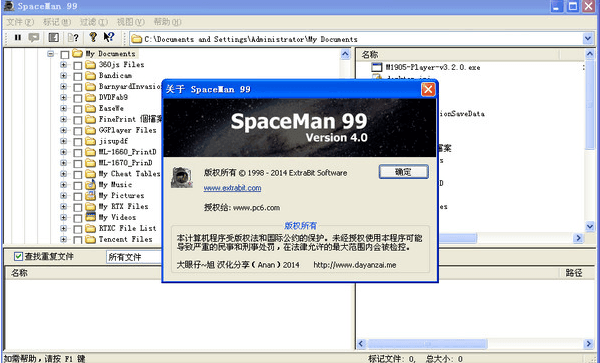The width and height of the screenshot is (600, 363).
Task: Close the About SpaceMan 99 dialog
Action: (427, 90)
